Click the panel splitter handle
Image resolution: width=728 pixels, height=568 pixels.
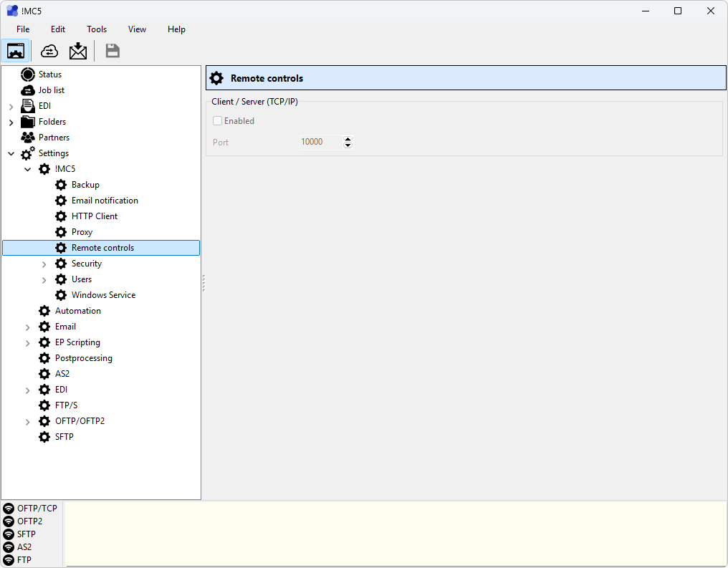[203, 283]
